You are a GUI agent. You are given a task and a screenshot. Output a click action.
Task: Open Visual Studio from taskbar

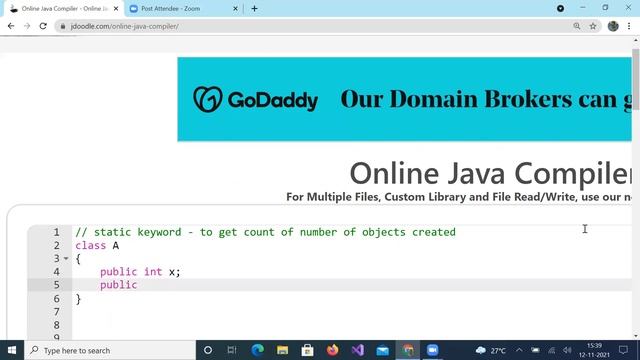358,350
